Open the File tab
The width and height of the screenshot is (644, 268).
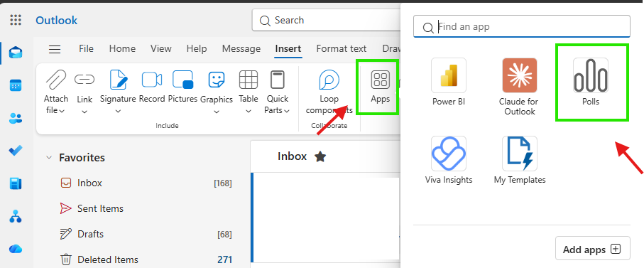[x=86, y=49]
